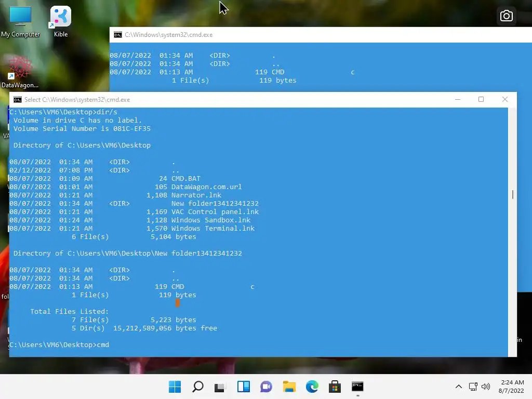Click the front cmd window scrollbar thumb
Screen dimensions: 532x399
pos(513,194)
